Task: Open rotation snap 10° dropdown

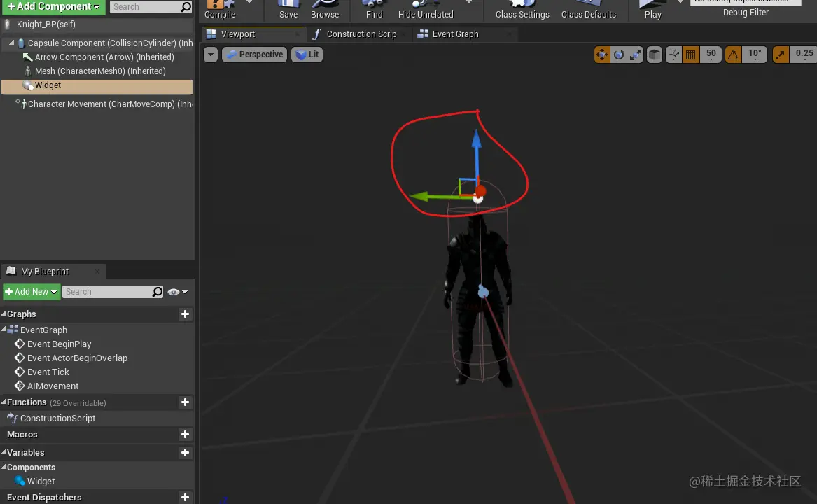Action: [755, 55]
